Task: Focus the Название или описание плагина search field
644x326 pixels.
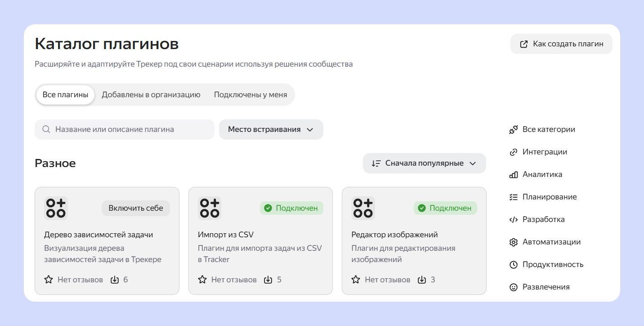Action: pyautogui.click(x=125, y=129)
